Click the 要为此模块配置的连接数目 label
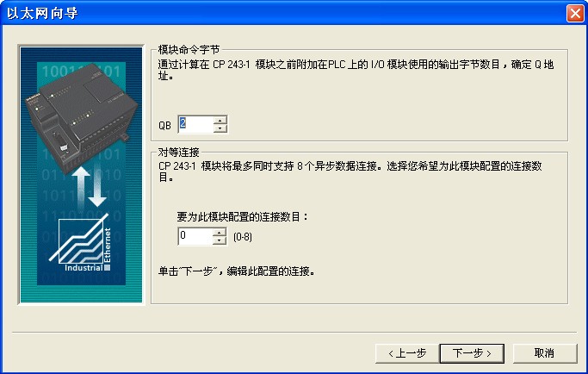588x374 pixels. 242,216
